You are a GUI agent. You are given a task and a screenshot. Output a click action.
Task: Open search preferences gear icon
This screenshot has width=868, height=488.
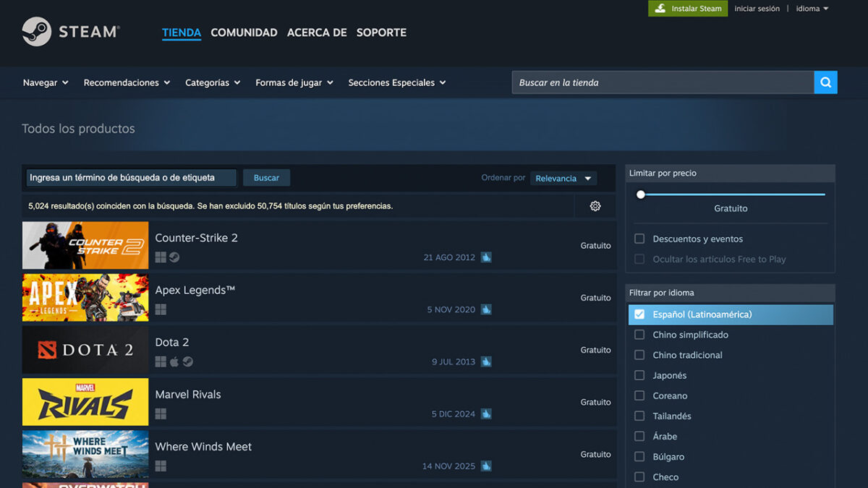click(595, 206)
